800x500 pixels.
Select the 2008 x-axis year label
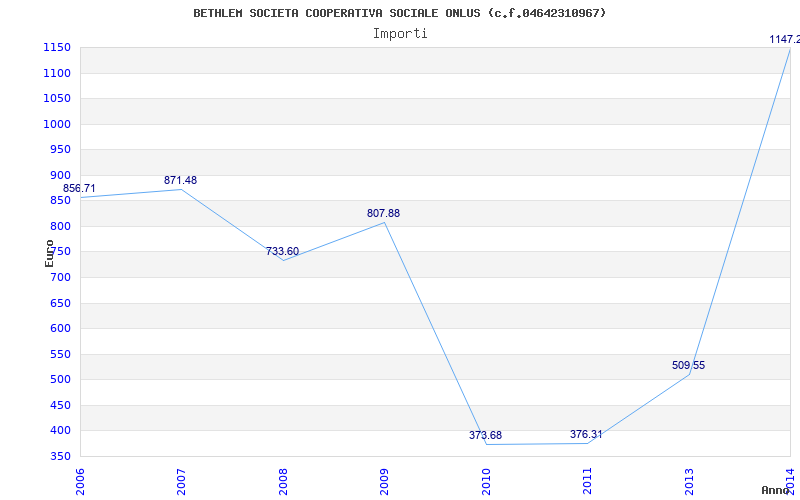(283, 481)
